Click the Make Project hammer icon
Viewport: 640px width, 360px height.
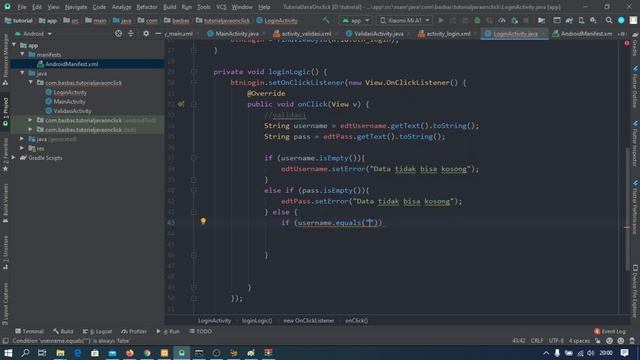click(x=326, y=20)
